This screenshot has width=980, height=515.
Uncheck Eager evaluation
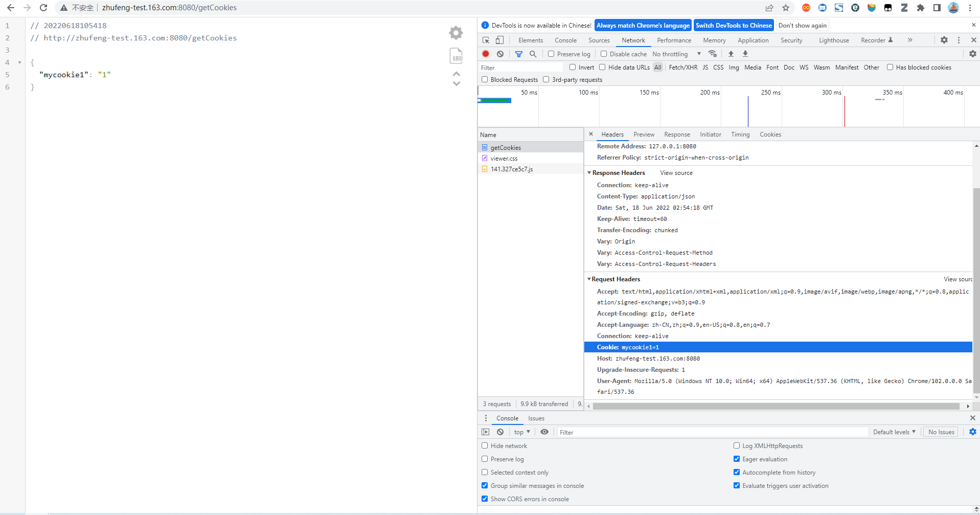[737, 459]
